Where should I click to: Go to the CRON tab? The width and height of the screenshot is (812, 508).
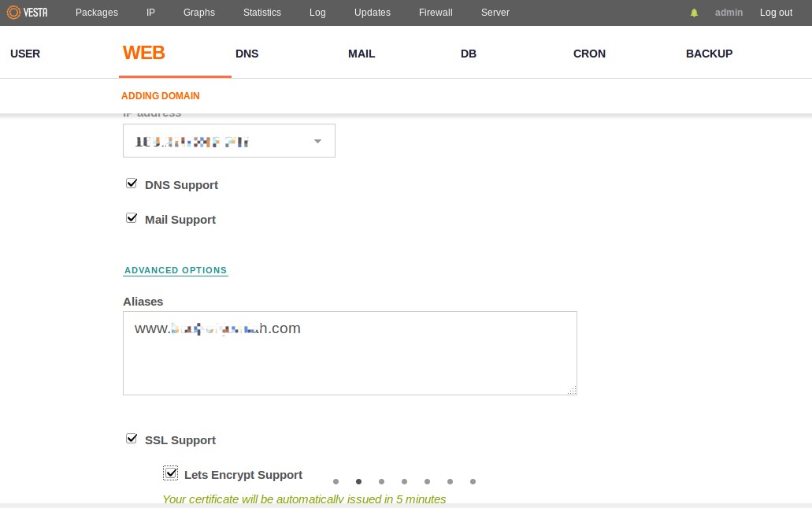[589, 54]
